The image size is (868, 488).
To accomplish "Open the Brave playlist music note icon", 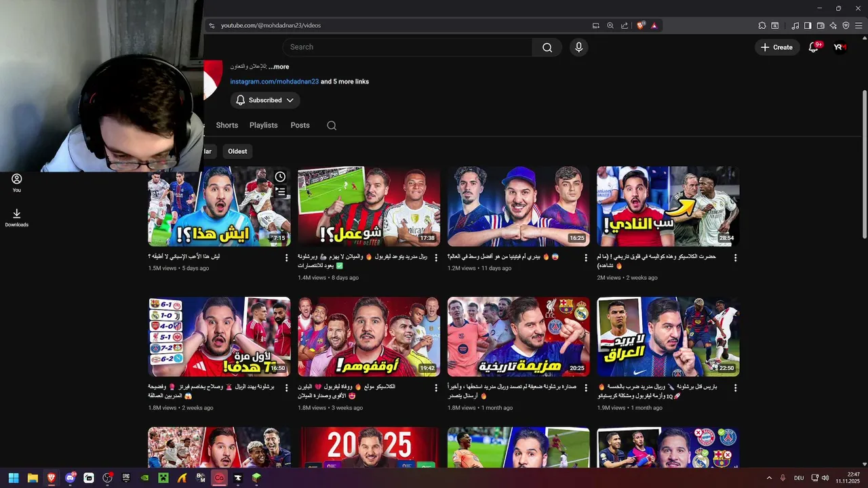I will point(795,26).
